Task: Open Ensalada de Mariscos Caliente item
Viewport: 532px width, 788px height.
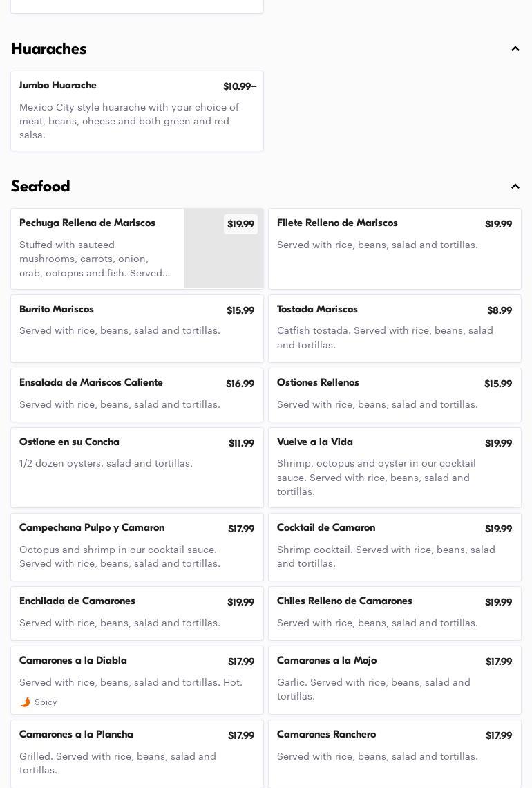Action: [137, 395]
